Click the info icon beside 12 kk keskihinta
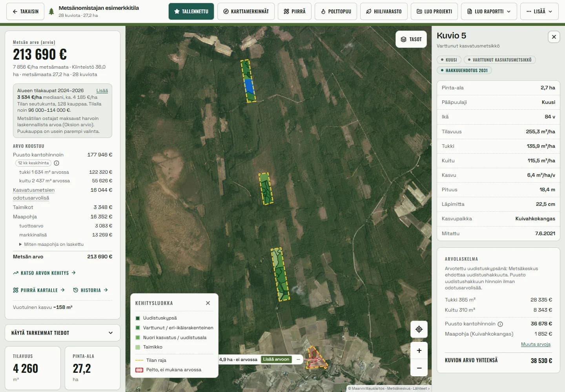Screen dimensions: 565x392 click(56, 163)
